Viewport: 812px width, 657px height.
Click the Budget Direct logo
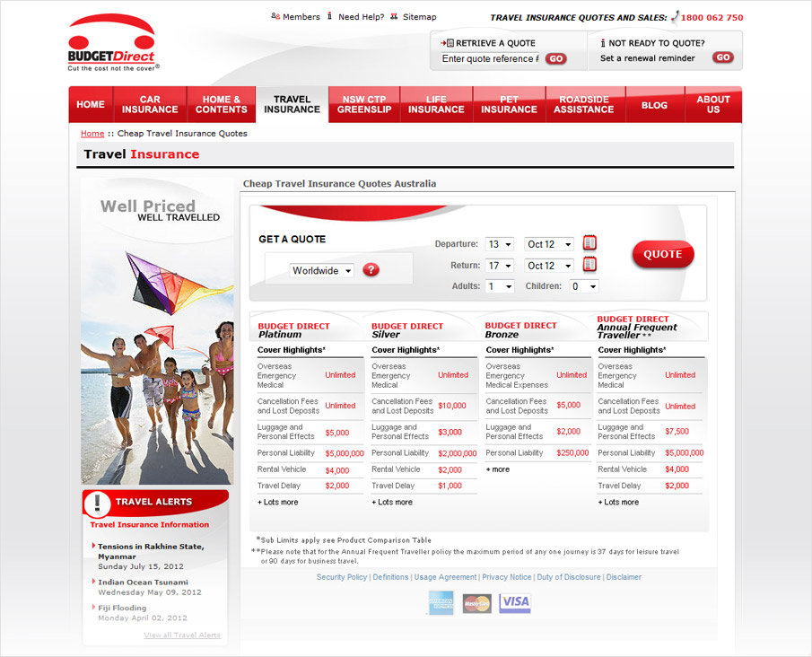[x=112, y=40]
